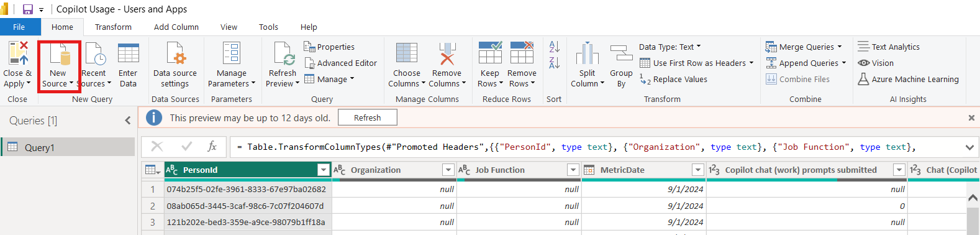The width and height of the screenshot is (980, 235).
Task: Sort ascending with the A-Z icon
Action: pyautogui.click(x=555, y=47)
